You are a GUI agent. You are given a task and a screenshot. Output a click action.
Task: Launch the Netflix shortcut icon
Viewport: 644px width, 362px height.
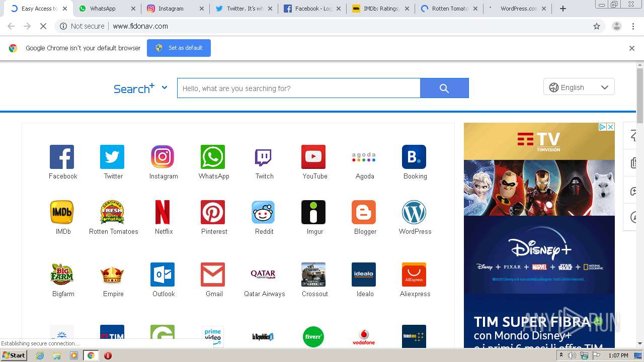[163, 212]
